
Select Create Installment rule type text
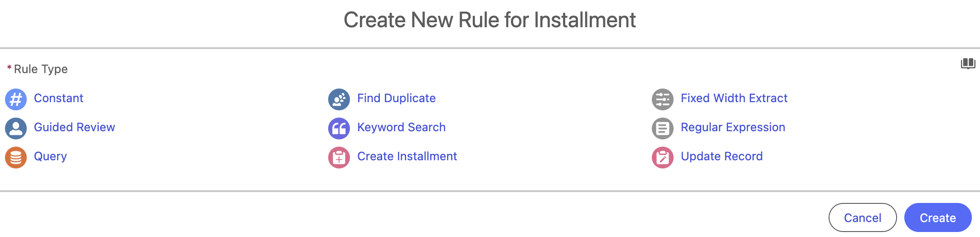click(x=407, y=156)
